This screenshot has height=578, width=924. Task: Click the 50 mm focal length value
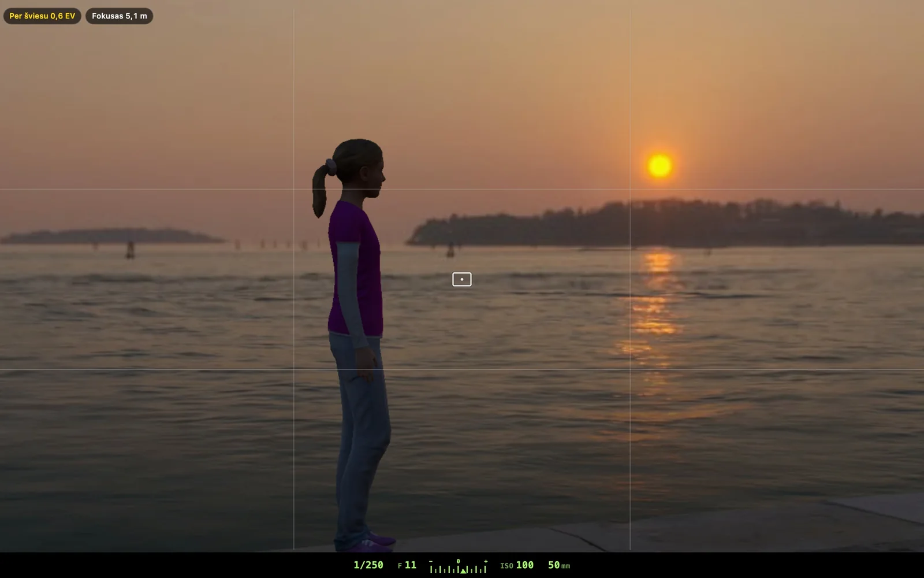coord(559,565)
